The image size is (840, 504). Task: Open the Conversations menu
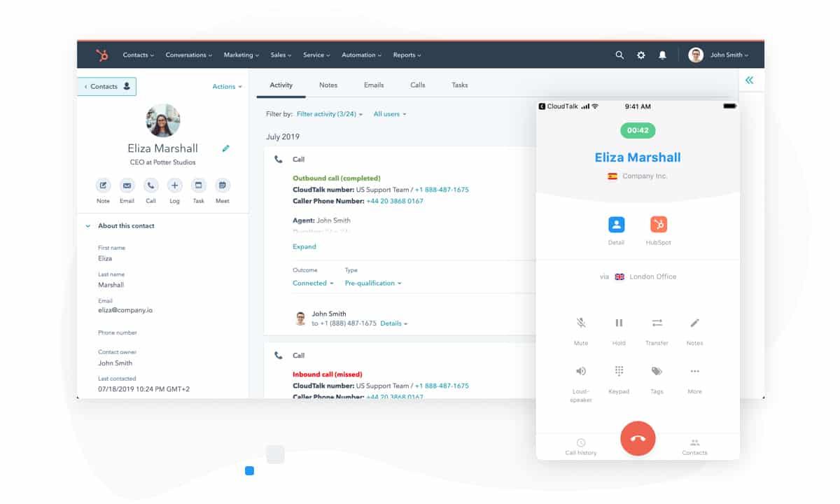pyautogui.click(x=189, y=55)
